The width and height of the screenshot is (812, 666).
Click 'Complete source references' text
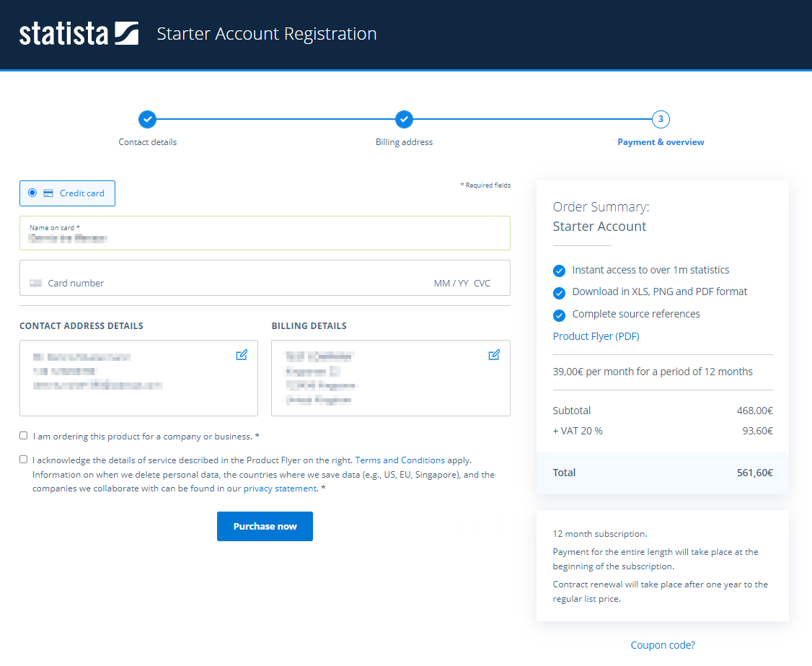(636, 314)
